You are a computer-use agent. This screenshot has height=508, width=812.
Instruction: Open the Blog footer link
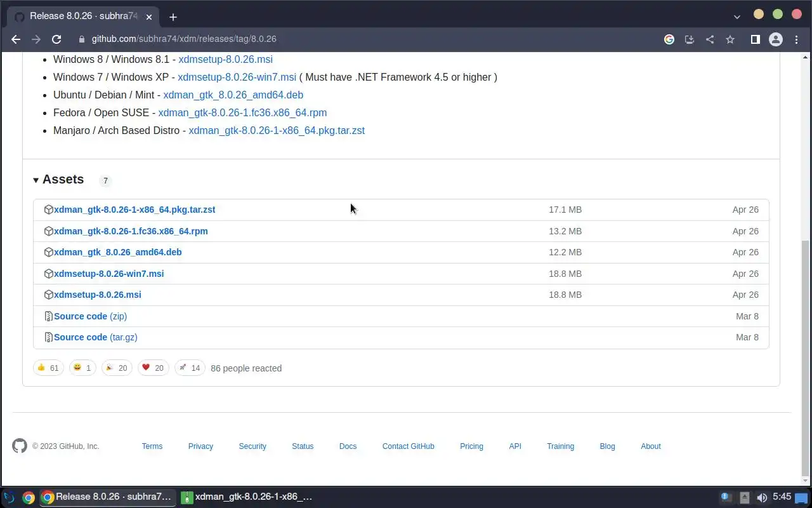coord(607,446)
